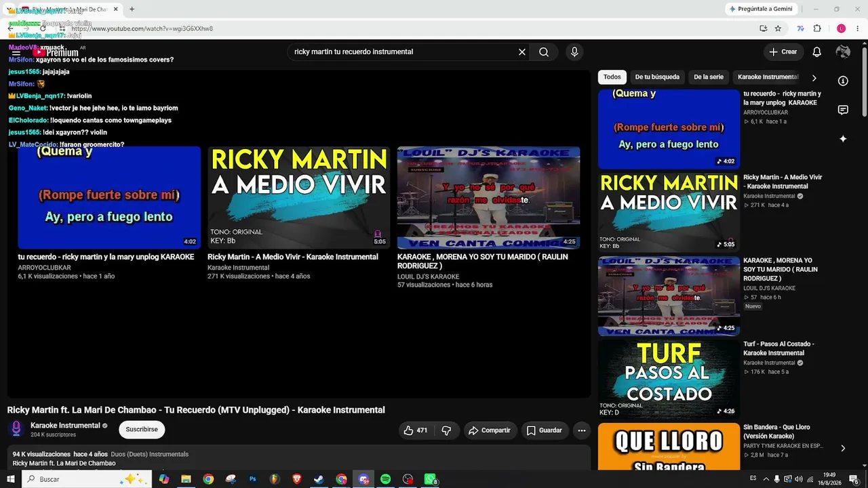Image resolution: width=868 pixels, height=488 pixels.
Task: Open YouTube notifications bell
Action: pos(817,52)
